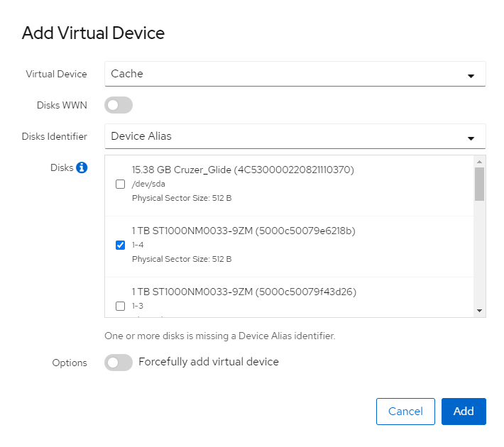The width and height of the screenshot is (504, 447).
Task: Click the Cancel button
Action: (x=405, y=412)
